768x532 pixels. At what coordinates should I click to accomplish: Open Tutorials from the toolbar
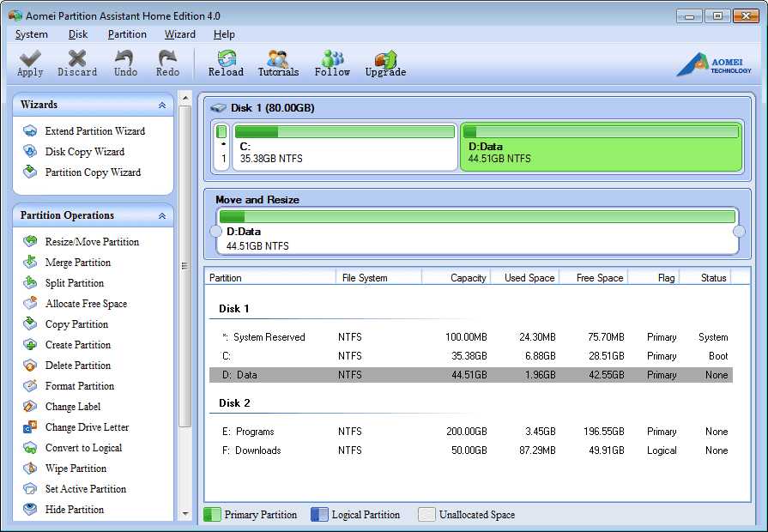coord(278,58)
